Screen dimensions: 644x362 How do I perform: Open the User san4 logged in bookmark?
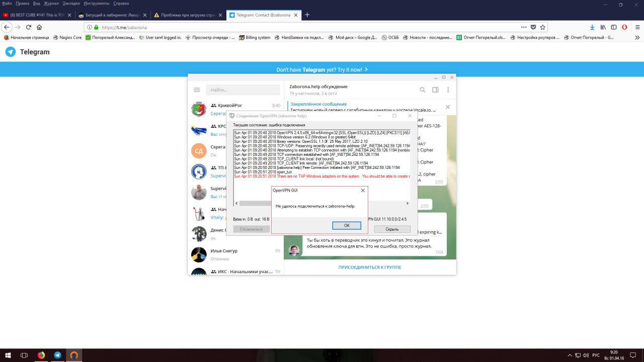click(x=160, y=37)
